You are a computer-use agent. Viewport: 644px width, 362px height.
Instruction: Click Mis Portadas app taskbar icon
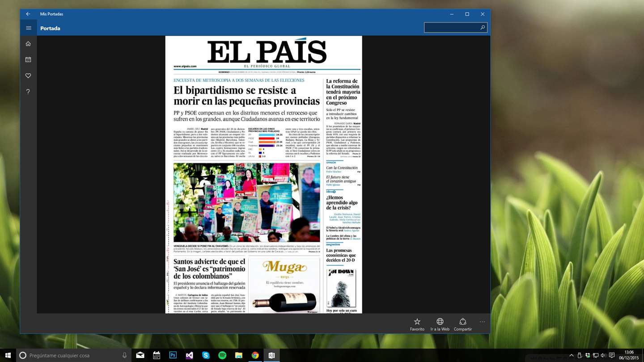271,355
